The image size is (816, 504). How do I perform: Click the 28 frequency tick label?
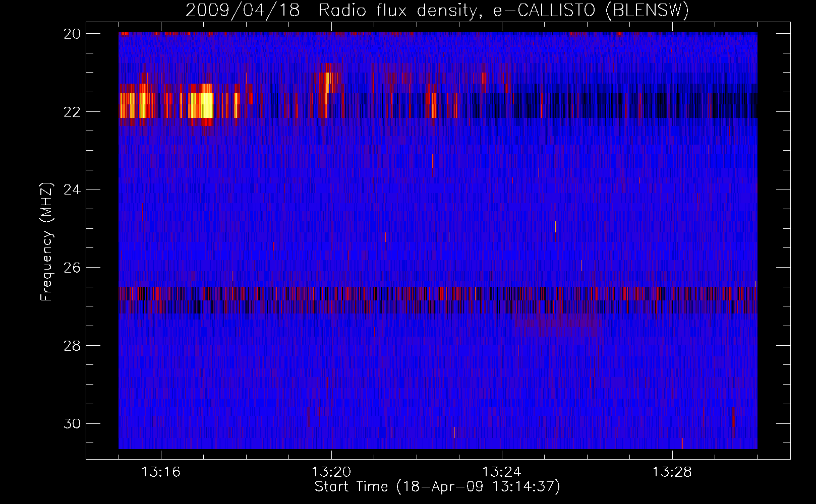(72, 346)
